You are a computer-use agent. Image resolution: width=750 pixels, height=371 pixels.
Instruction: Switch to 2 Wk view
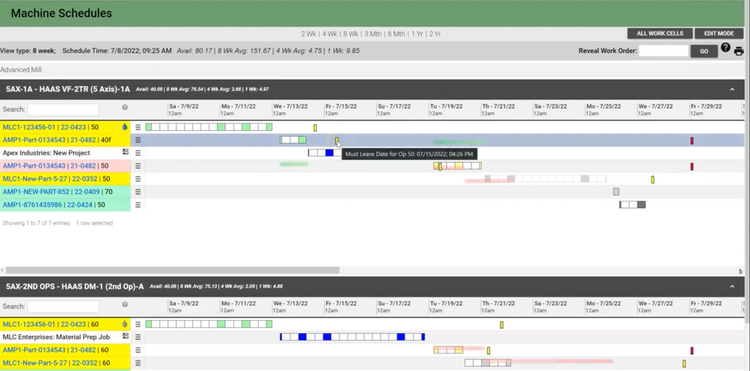point(308,34)
